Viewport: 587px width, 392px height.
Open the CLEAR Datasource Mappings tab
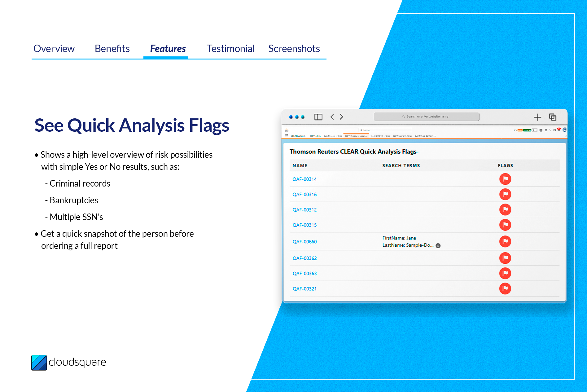pos(356,136)
